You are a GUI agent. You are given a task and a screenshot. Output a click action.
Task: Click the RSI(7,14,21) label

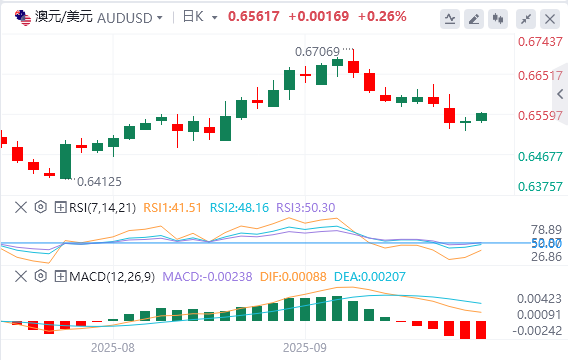(x=103, y=208)
